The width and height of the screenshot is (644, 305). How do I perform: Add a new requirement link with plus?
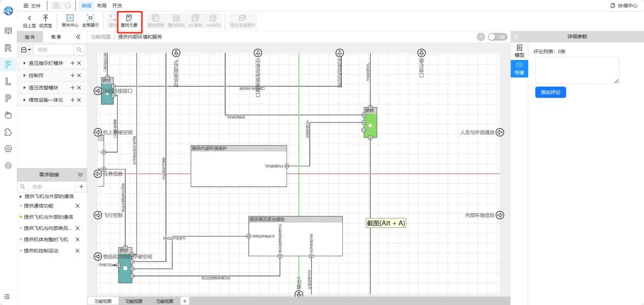pyautogui.click(x=81, y=187)
